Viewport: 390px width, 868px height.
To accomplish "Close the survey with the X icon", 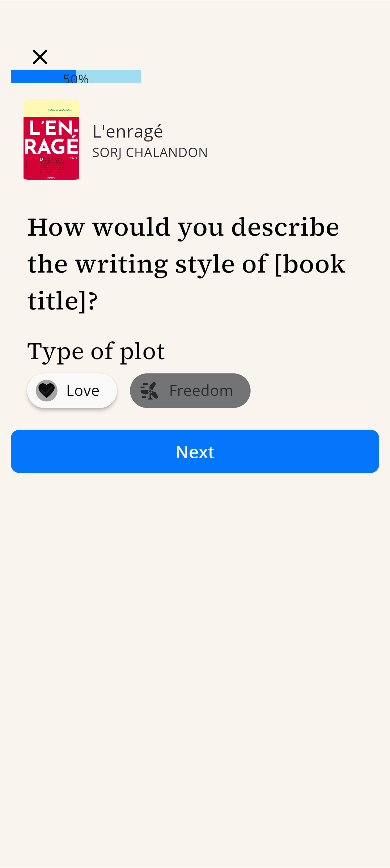I will click(40, 57).
